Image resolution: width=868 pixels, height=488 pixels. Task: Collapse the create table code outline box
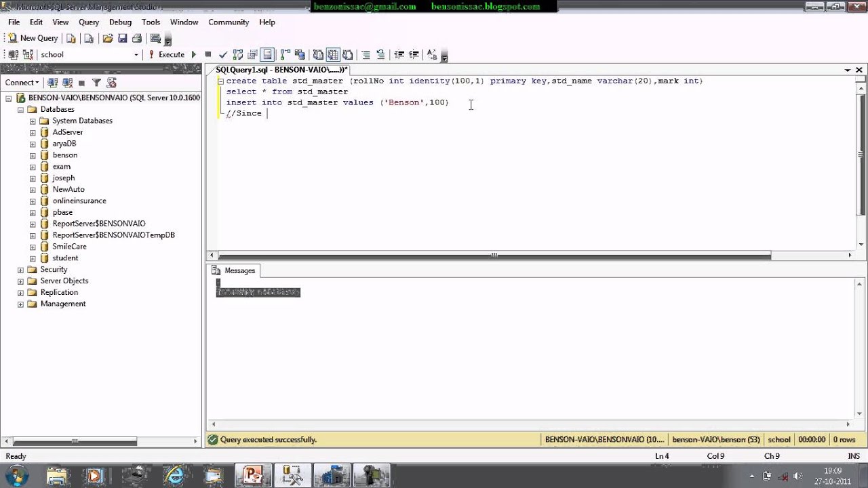click(x=220, y=81)
